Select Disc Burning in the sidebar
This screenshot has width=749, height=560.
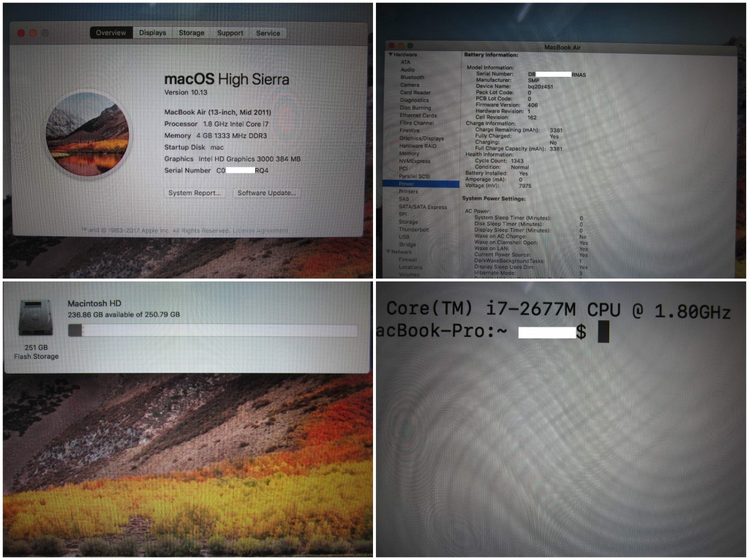(x=415, y=108)
